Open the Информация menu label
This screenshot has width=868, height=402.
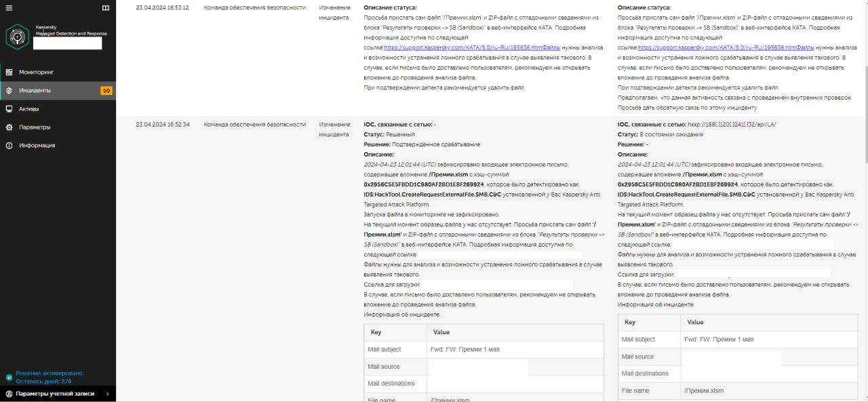[x=37, y=145]
